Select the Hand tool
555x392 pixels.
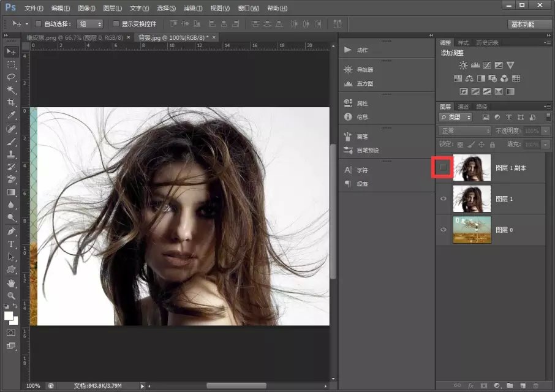tap(11, 283)
